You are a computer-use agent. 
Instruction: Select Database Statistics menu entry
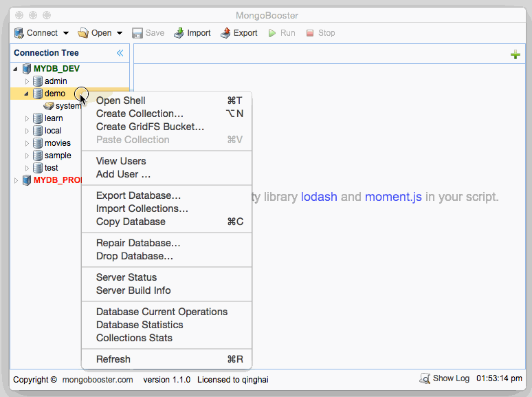[x=166, y=325]
